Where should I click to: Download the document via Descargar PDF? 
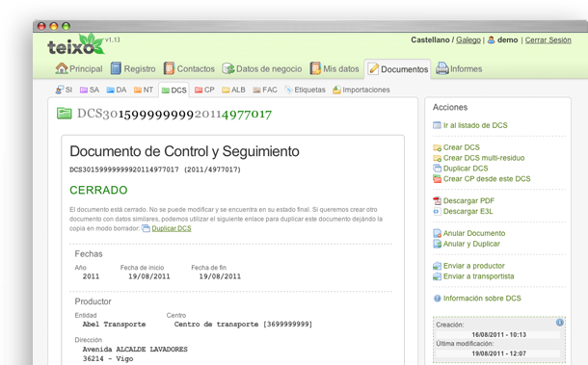468,201
